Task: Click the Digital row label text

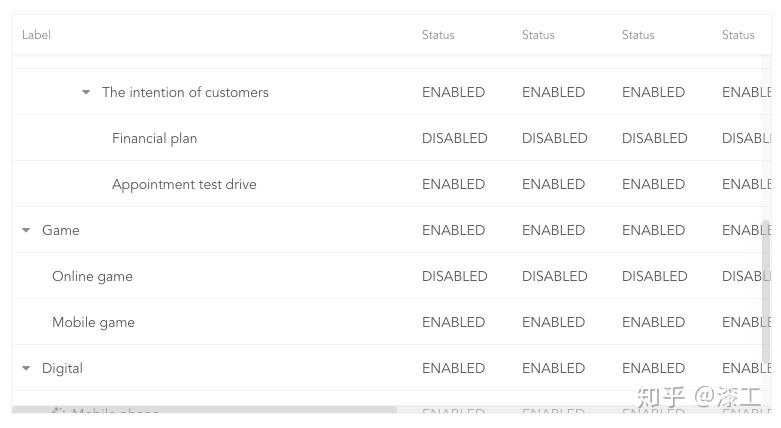Action: [62, 368]
